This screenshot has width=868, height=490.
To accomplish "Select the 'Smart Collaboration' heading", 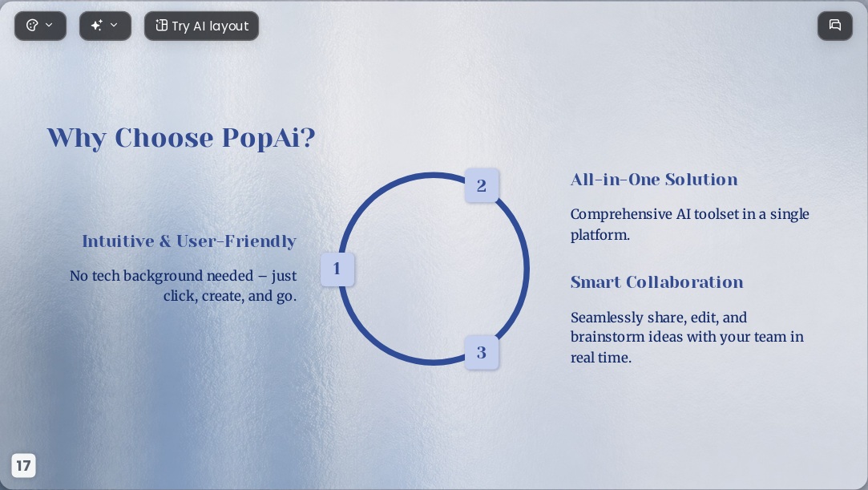I will tap(656, 282).
